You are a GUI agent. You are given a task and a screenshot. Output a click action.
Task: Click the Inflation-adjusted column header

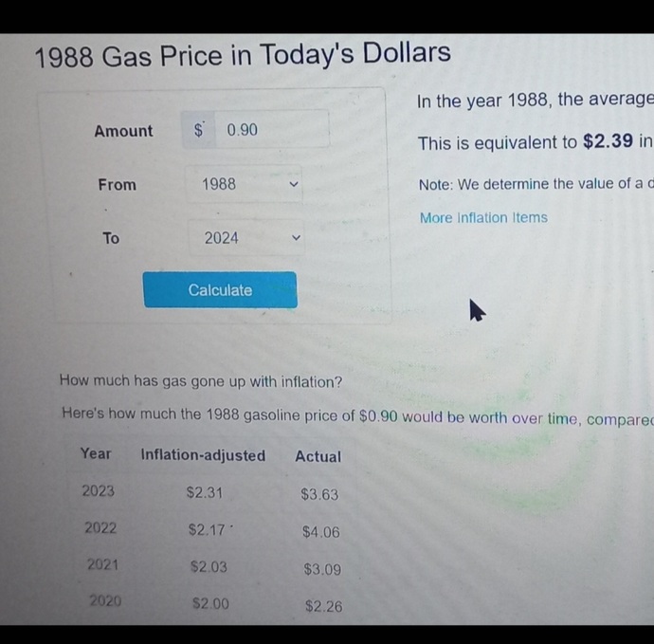click(x=203, y=455)
